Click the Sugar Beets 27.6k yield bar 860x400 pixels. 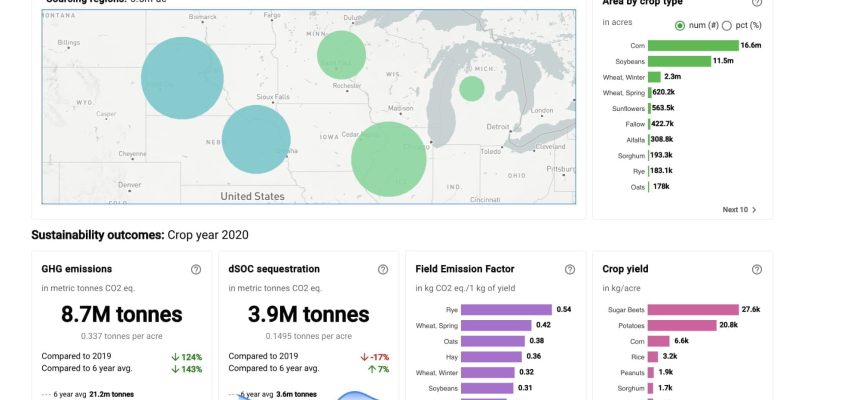tap(693, 309)
